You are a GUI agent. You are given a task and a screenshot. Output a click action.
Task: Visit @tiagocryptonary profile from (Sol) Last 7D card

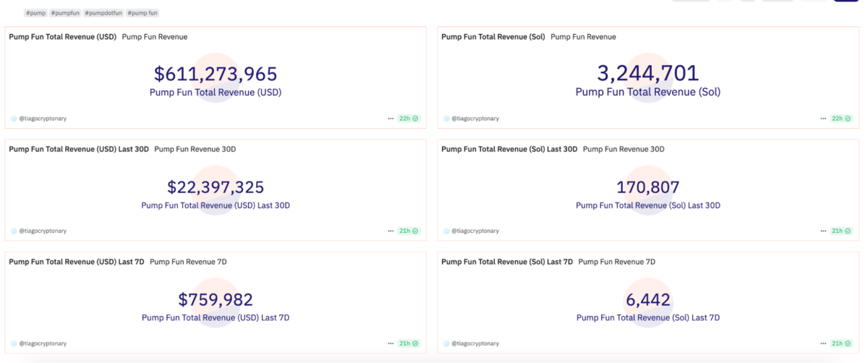point(475,343)
